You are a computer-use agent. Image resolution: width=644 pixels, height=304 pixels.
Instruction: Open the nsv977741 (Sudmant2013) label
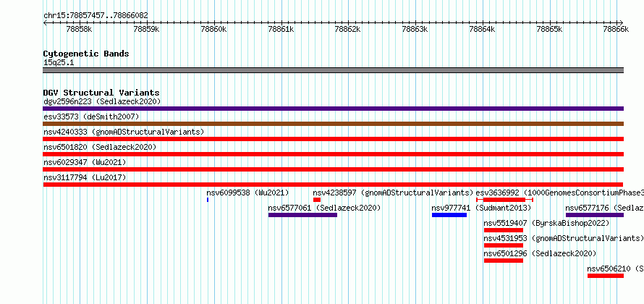point(481,208)
